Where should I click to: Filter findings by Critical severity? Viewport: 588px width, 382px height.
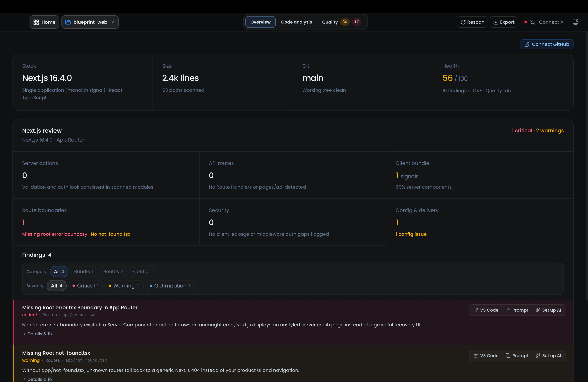click(x=86, y=286)
